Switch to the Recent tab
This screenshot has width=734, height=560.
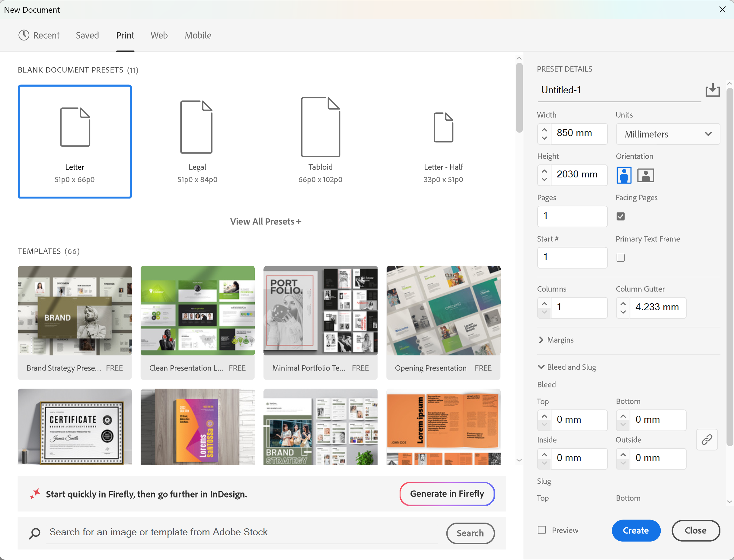click(x=39, y=35)
